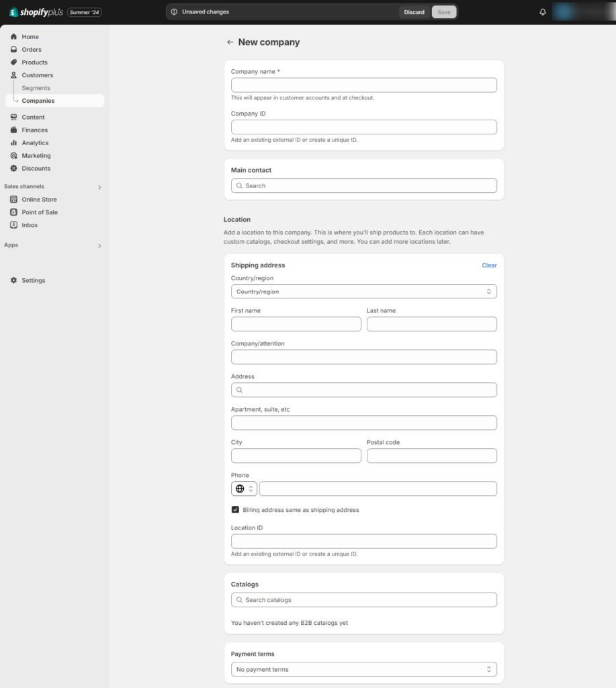Click the Discounts badge icon
The image size is (616, 688).
(13, 168)
